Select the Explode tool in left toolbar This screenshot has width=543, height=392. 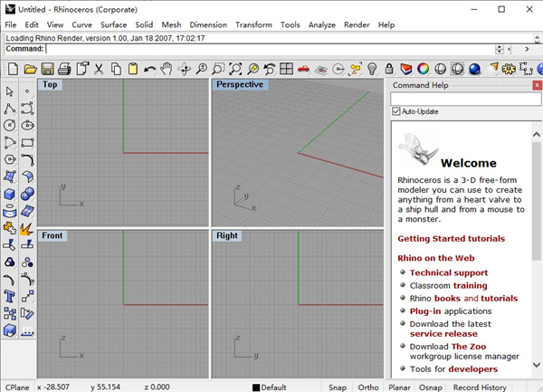coord(27,228)
